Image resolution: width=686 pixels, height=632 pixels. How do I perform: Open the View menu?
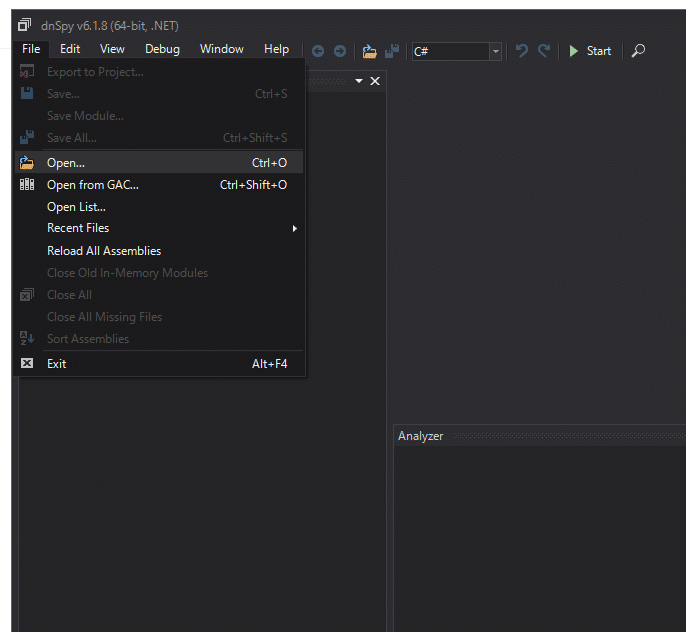112,49
